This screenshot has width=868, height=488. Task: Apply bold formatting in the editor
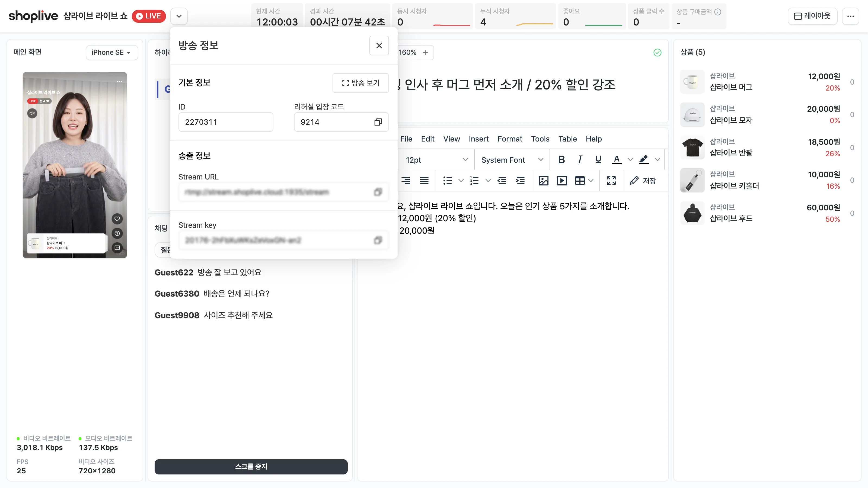561,160
